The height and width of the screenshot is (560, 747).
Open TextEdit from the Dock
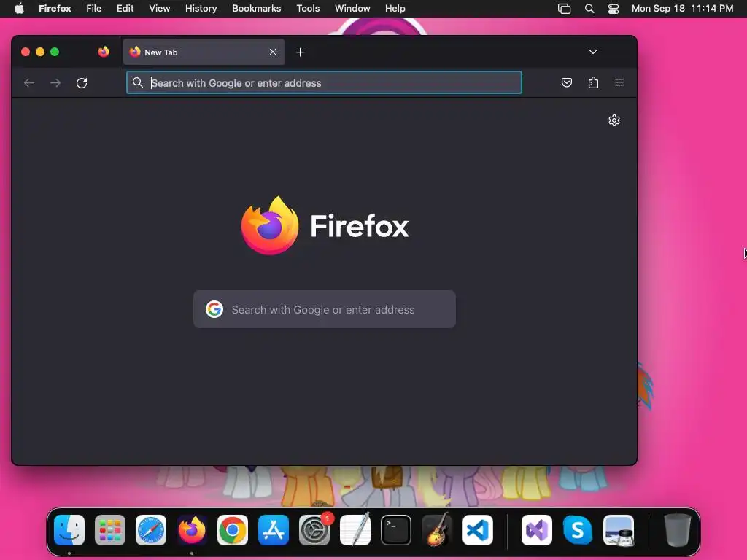[x=355, y=530]
